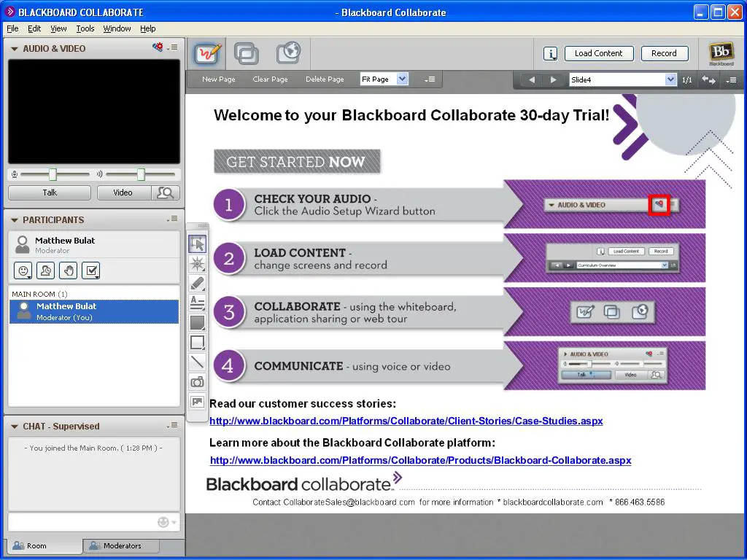Select the Line drawing tool

(197, 362)
